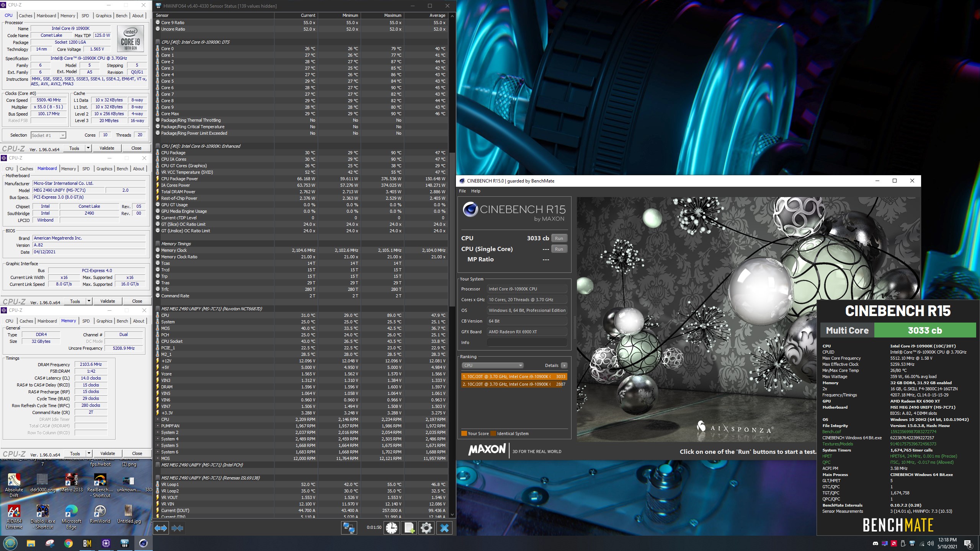
Task: Open Socket #1 selection dropdown in CPU-Z
Action: [48, 135]
